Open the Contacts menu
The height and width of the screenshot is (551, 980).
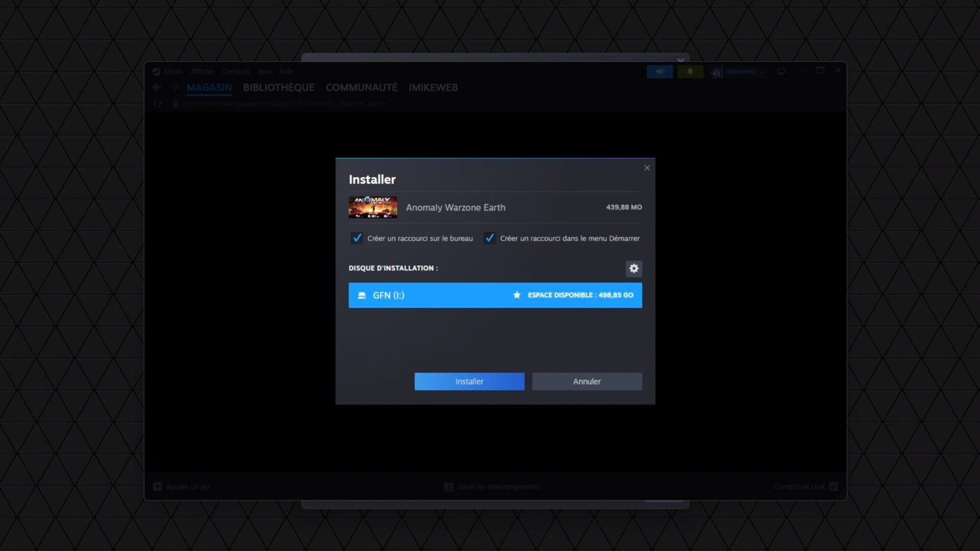coord(236,71)
